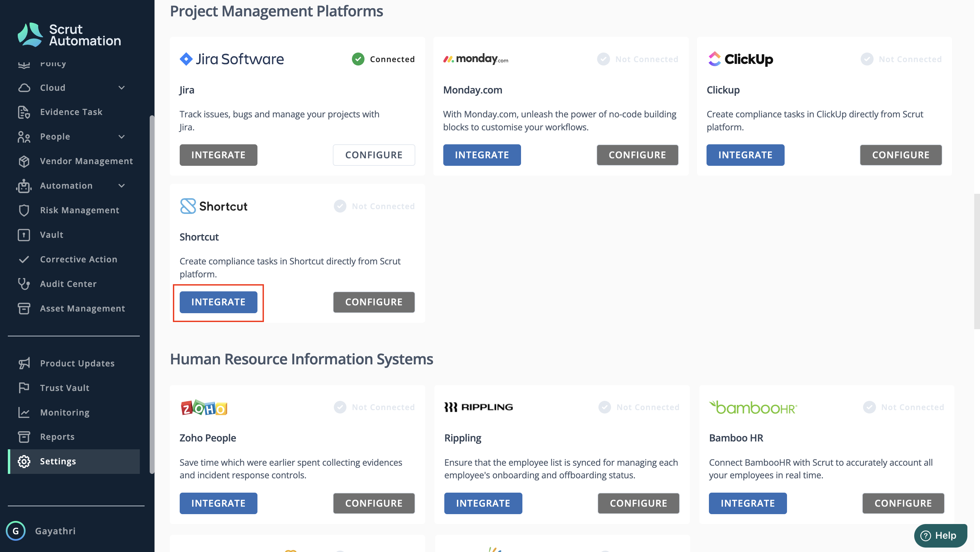This screenshot has height=552, width=980.
Task: Expand the People menu chevron
Action: point(122,137)
